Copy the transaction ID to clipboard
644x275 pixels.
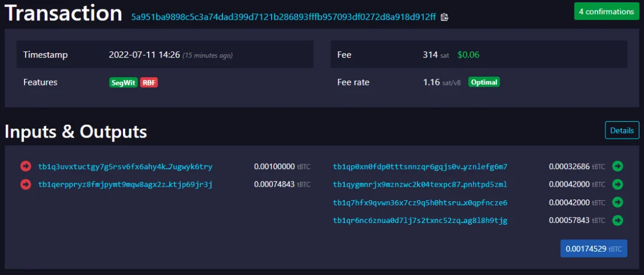(x=444, y=17)
